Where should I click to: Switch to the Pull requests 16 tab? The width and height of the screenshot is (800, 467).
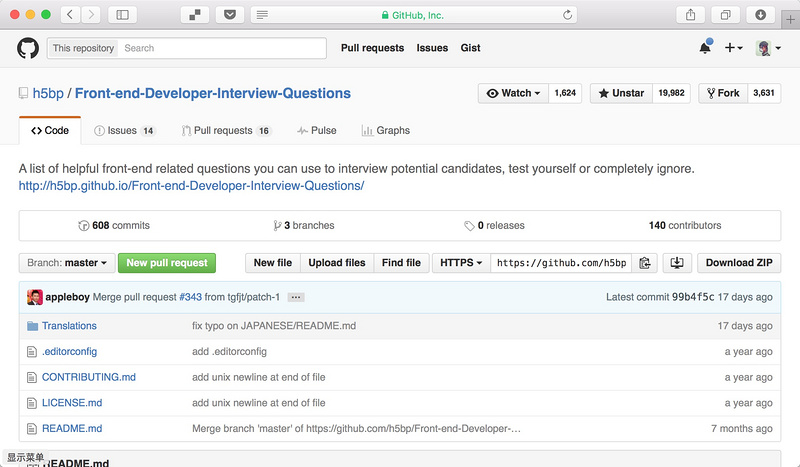(226, 131)
